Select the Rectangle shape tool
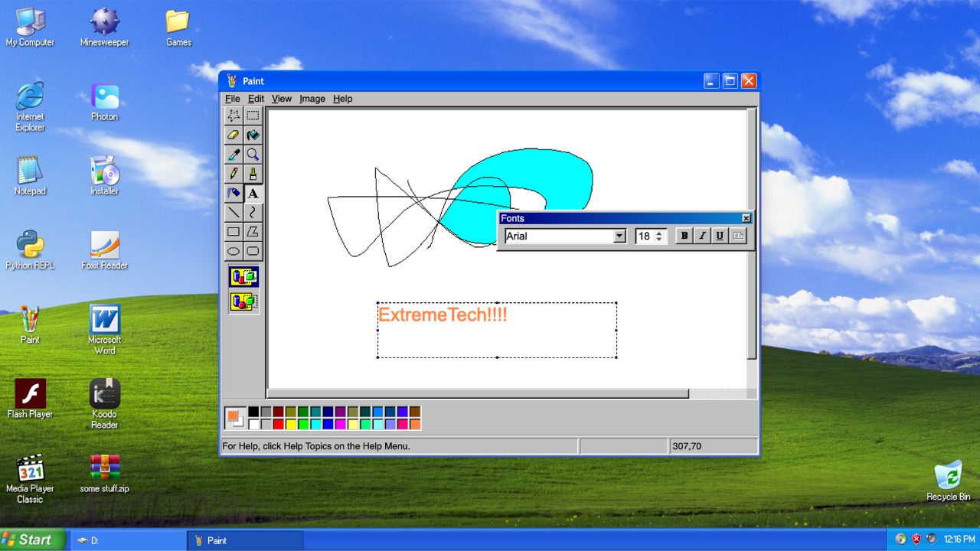Image resolution: width=980 pixels, height=551 pixels. point(234,231)
